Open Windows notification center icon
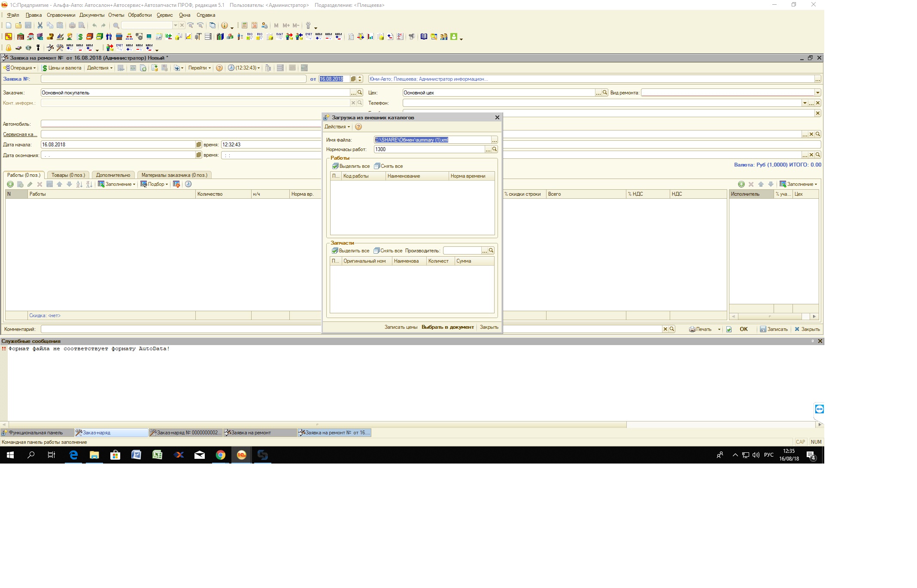 coord(811,455)
